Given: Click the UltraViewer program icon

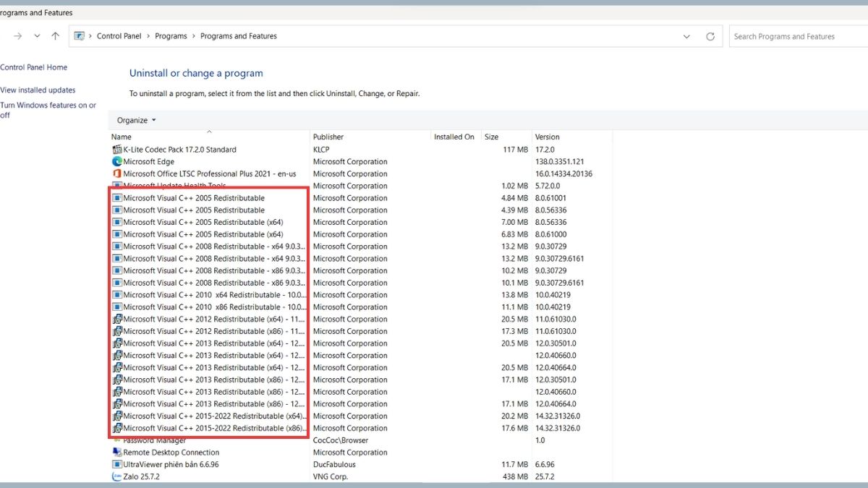Looking at the screenshot, I should click(117, 465).
